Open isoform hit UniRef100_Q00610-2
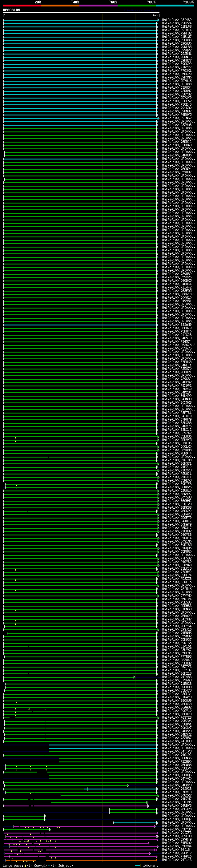Viewport: 197px width, 868px height. tap(179, 294)
